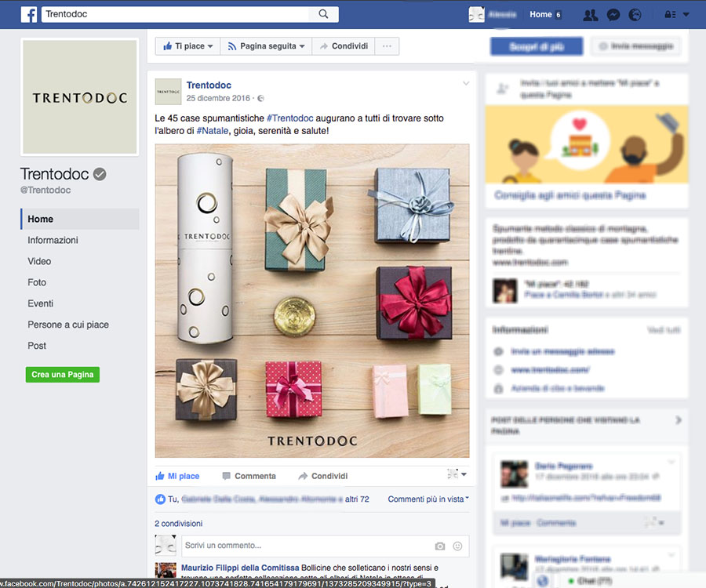The image size is (706, 588).
Task: Click the Trentodoc avatar beside the post header
Action: tap(168, 92)
